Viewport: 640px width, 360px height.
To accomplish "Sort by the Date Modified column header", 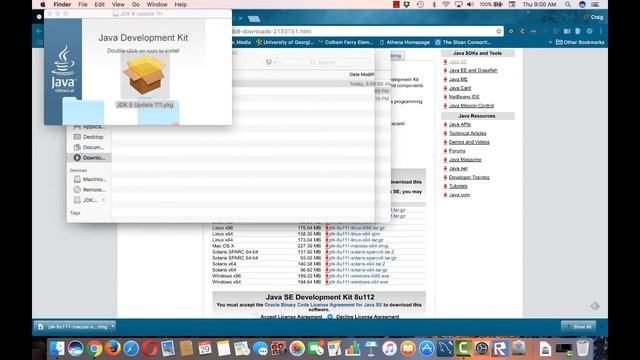I will coord(361,74).
